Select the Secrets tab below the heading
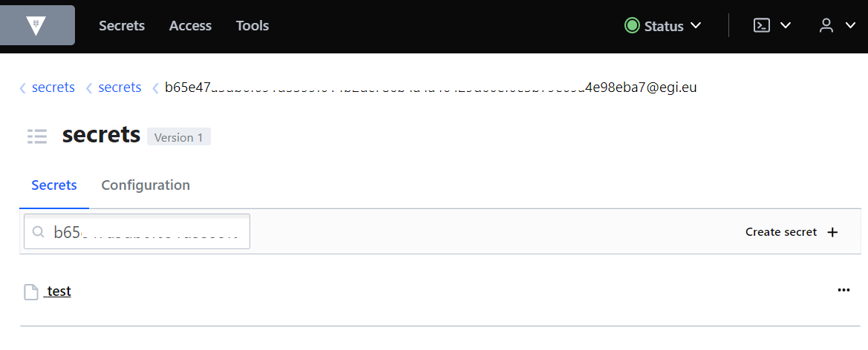 click(54, 185)
